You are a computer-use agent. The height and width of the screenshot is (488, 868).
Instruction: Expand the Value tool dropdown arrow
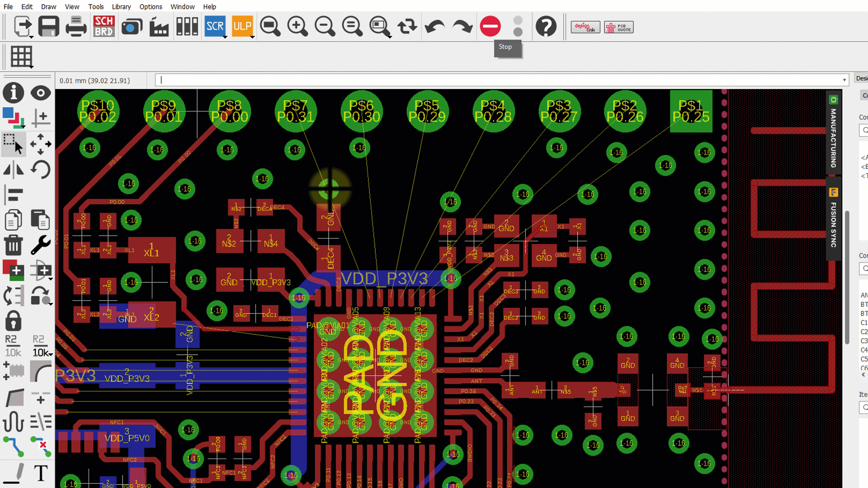click(x=51, y=354)
